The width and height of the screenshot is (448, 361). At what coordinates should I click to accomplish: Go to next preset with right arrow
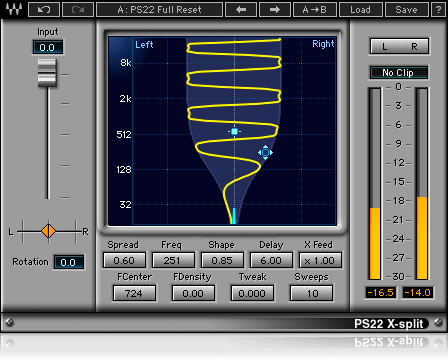[275, 9]
